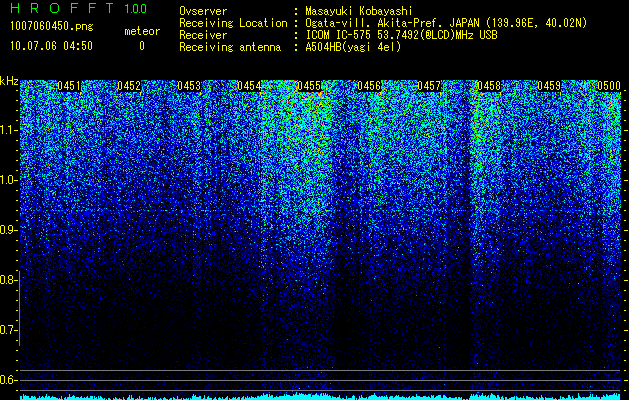Click the meteor label
The height and width of the screenshot is (400, 629).
[142, 31]
